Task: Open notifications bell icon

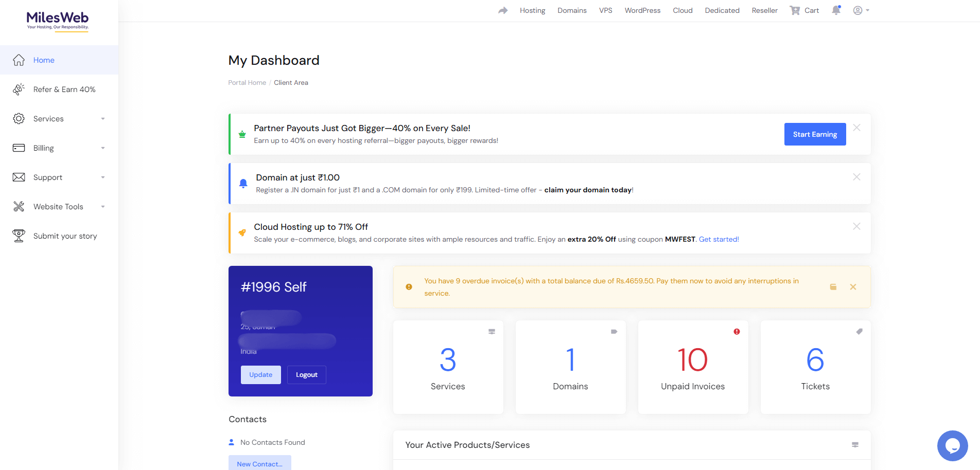Action: [836, 10]
